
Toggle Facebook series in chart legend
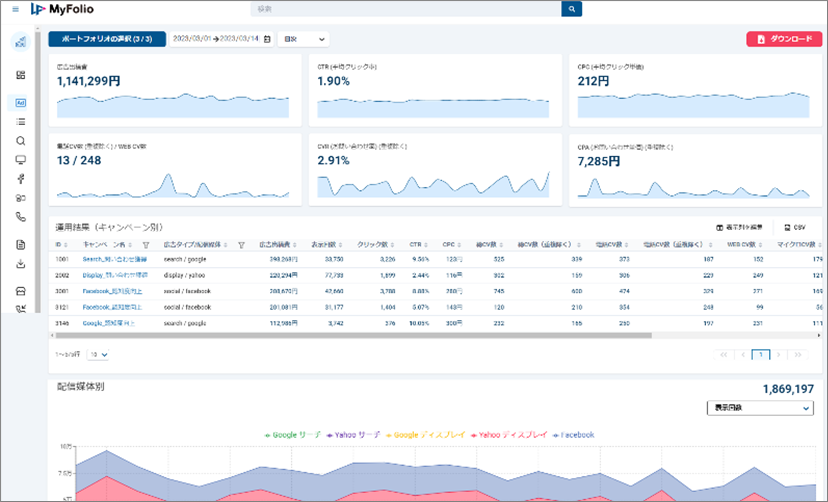pyautogui.click(x=573, y=435)
